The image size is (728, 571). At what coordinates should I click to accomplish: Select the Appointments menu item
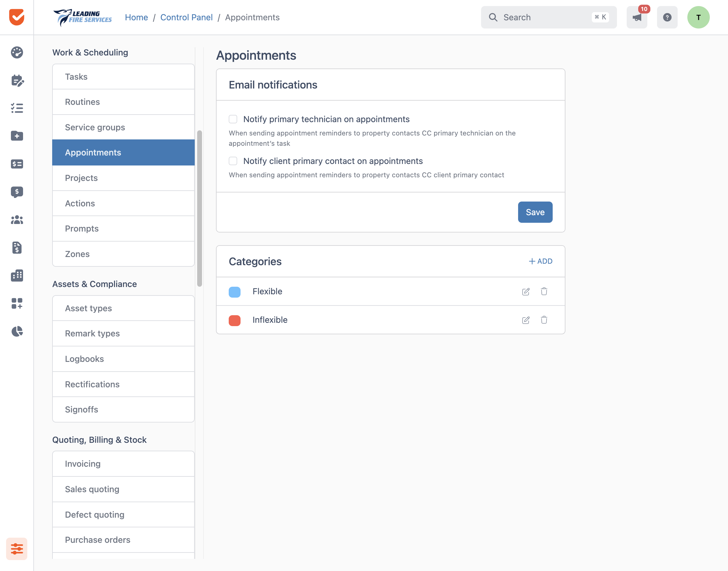click(123, 152)
